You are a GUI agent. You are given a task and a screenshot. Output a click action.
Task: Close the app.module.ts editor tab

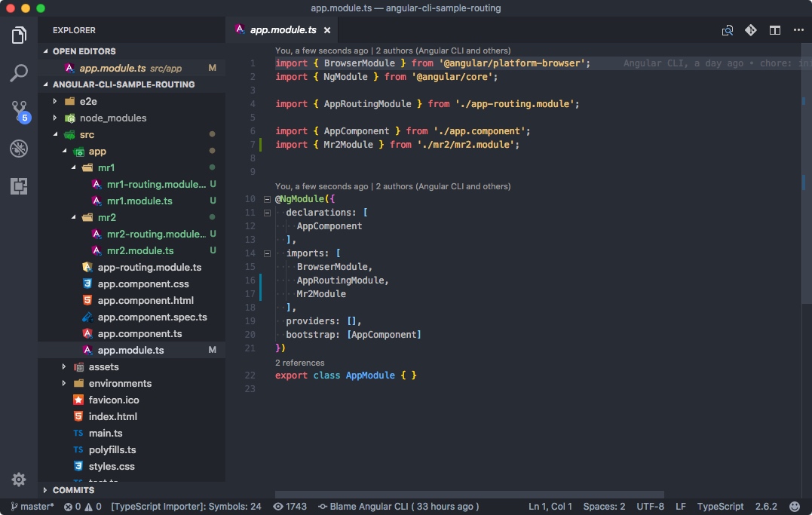coord(327,30)
